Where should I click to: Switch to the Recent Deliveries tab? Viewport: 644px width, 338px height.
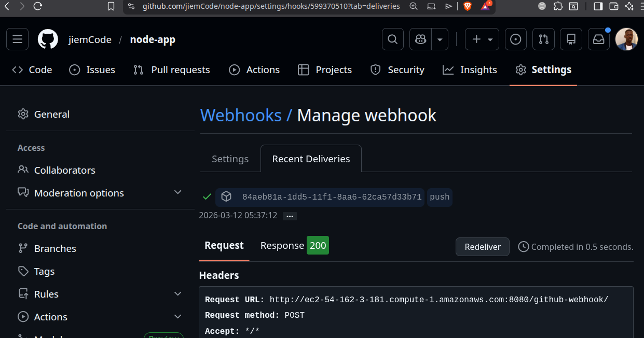[x=311, y=159]
